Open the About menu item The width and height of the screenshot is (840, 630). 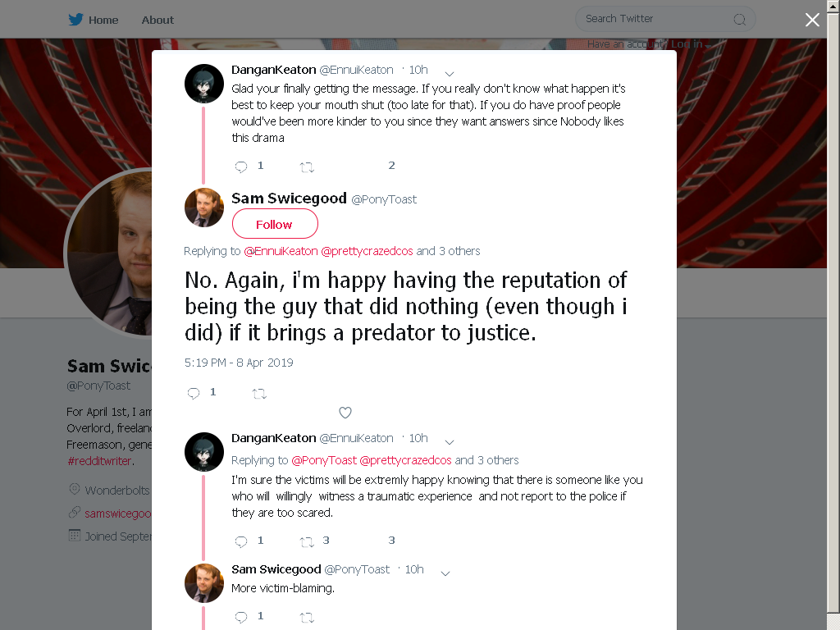point(157,20)
